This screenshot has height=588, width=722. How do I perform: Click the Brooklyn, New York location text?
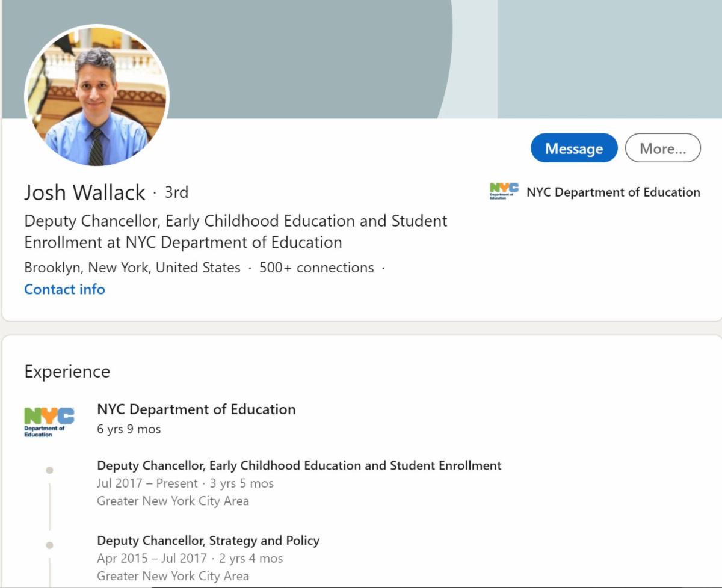click(132, 268)
